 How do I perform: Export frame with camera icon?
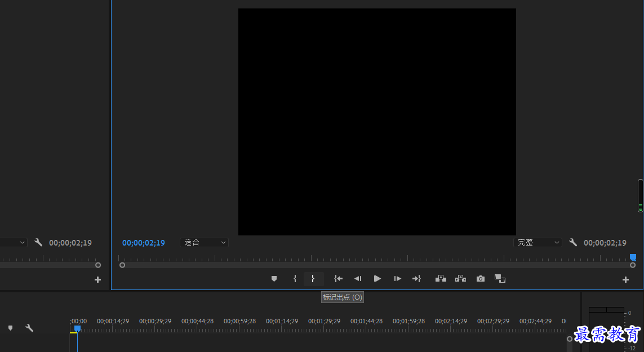[481, 279]
